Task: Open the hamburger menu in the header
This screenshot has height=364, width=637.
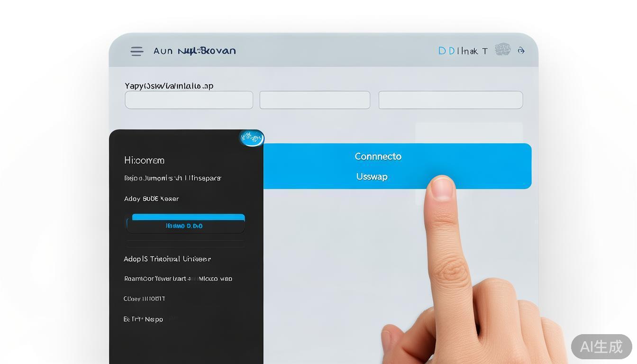Action: 137,51
